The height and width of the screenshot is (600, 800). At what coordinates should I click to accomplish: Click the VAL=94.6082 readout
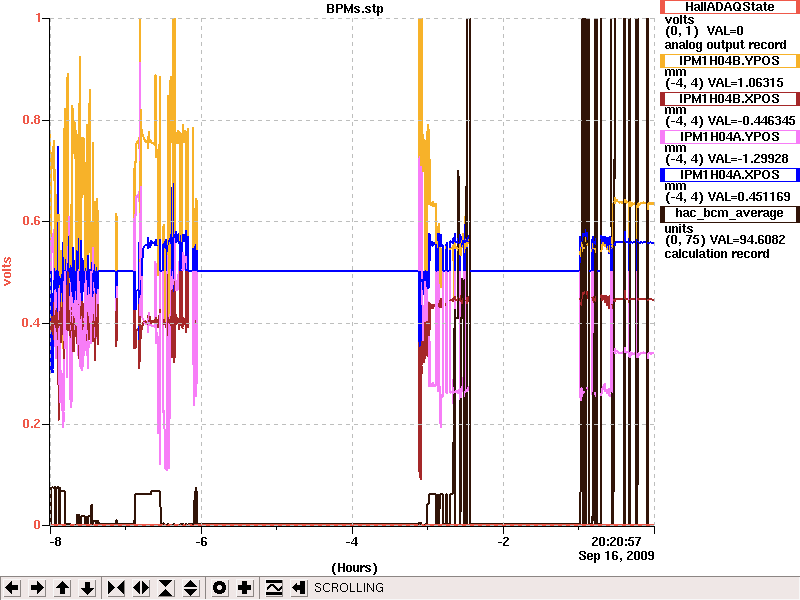pos(746,240)
